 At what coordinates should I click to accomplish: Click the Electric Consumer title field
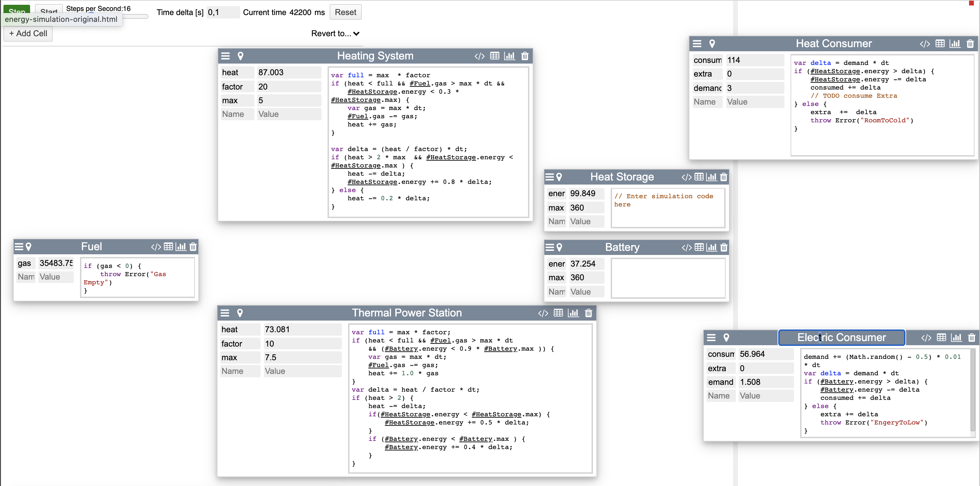841,338
